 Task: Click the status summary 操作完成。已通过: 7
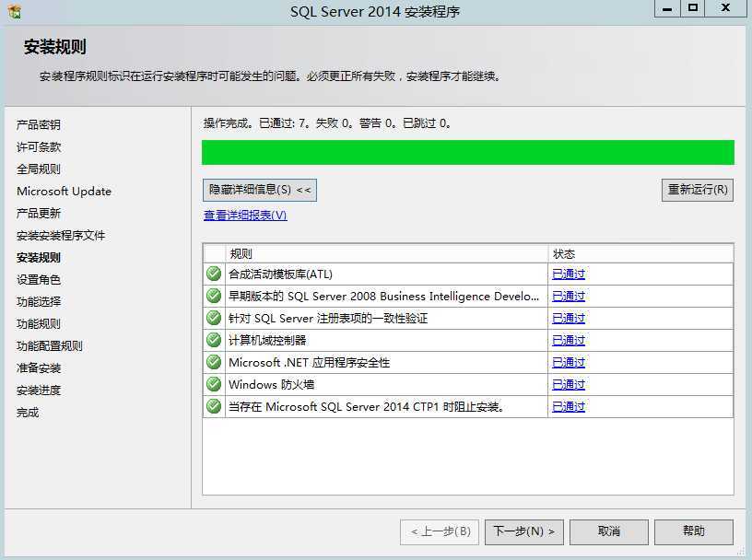326,123
